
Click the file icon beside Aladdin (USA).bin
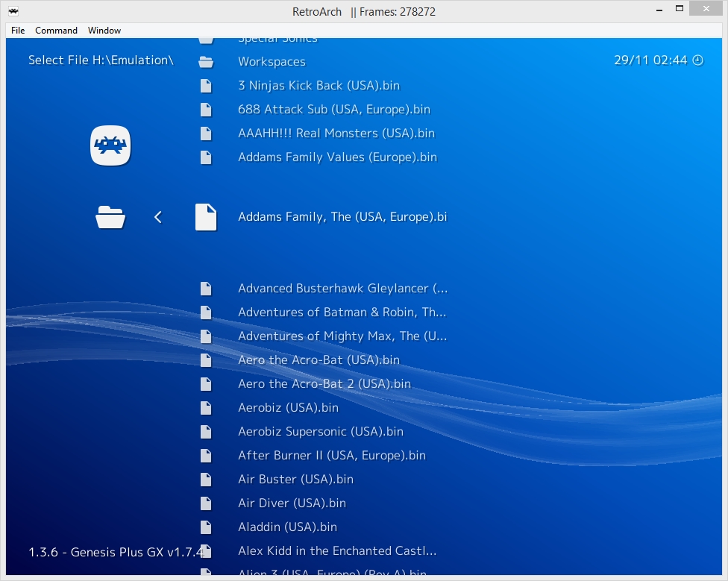pos(206,527)
